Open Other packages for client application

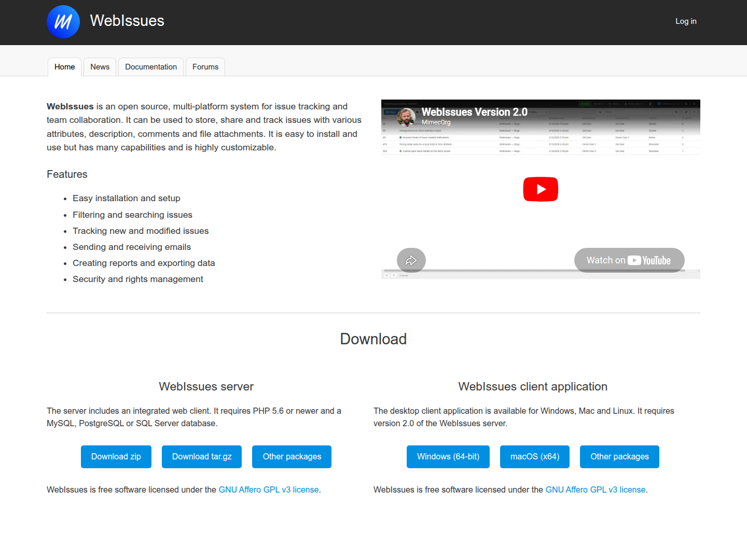(620, 457)
